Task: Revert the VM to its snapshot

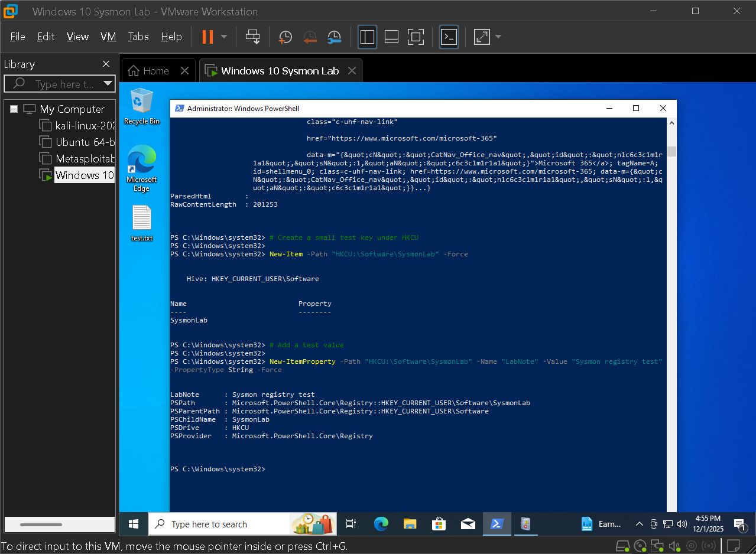Action: 310,37
